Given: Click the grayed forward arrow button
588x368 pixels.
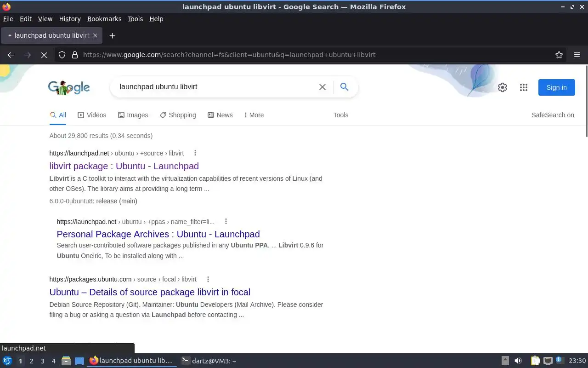Looking at the screenshot, I should coord(28,55).
